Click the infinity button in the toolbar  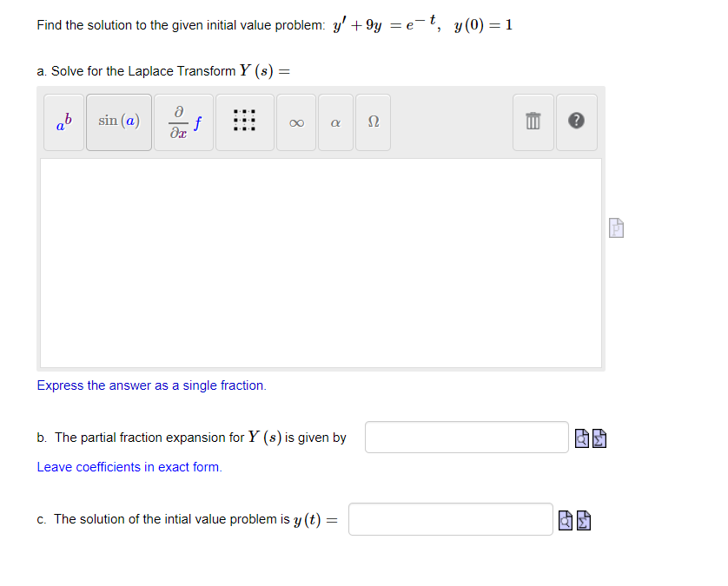[295, 122]
